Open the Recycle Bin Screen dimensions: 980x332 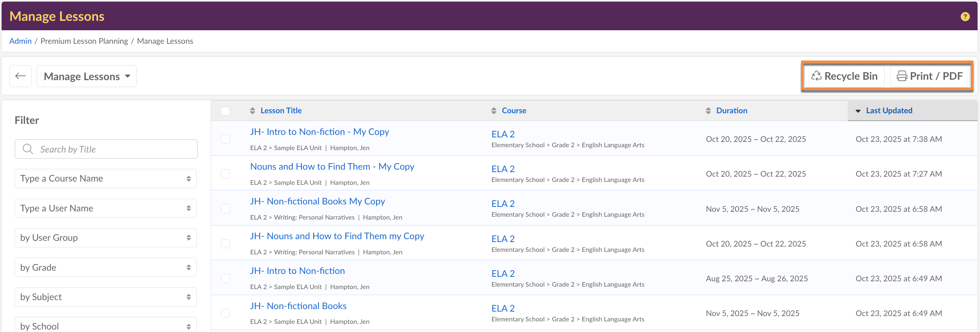tap(844, 76)
